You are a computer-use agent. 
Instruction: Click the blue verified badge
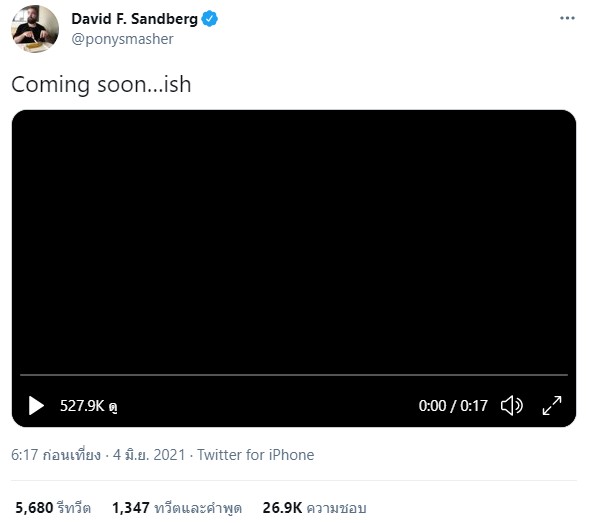[210, 19]
